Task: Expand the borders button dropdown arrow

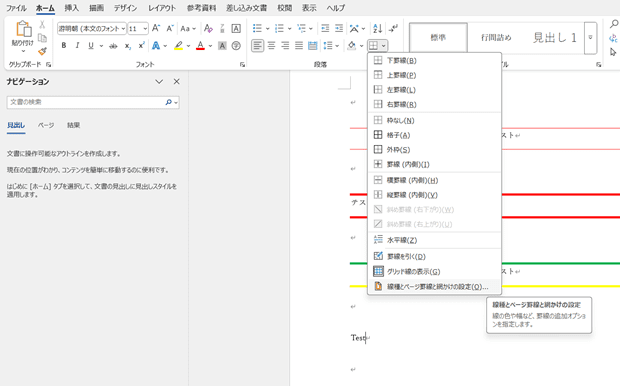Action: tap(384, 46)
